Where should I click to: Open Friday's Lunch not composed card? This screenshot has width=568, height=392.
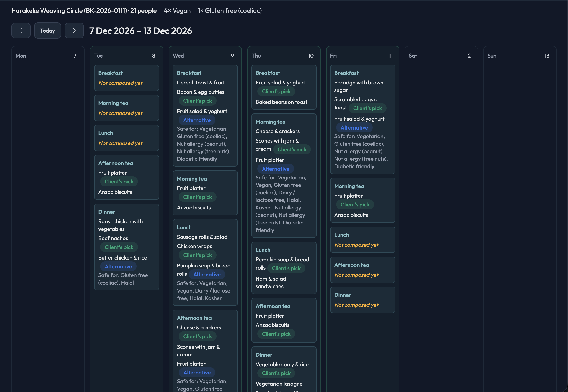click(x=362, y=240)
